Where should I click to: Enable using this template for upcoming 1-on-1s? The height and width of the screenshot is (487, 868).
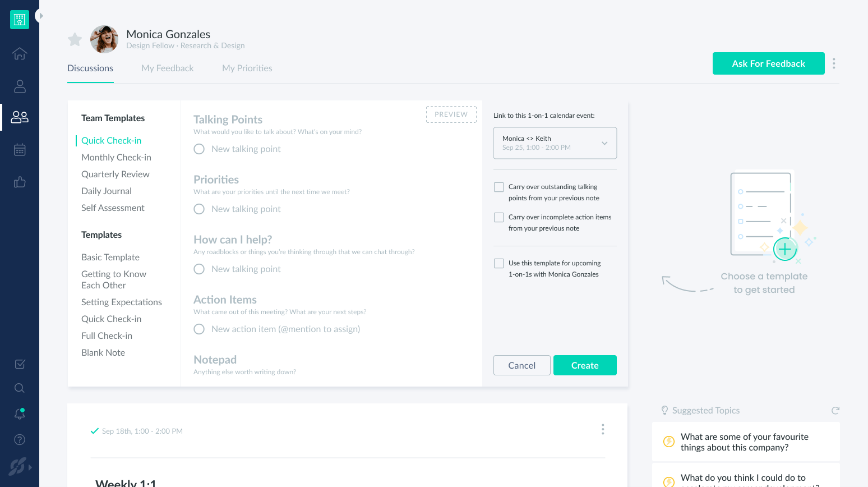pos(498,263)
